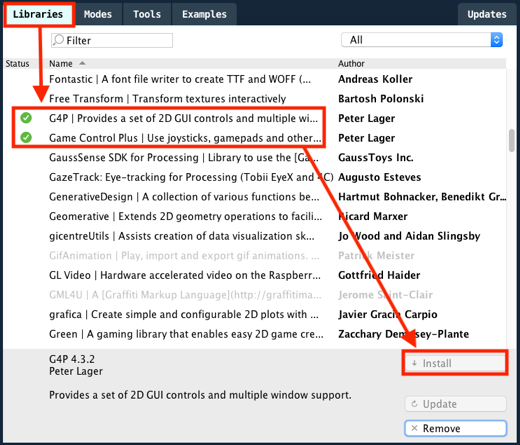Click the library list scrollbar thumb
Screen dimensions: 520x445
click(512, 141)
